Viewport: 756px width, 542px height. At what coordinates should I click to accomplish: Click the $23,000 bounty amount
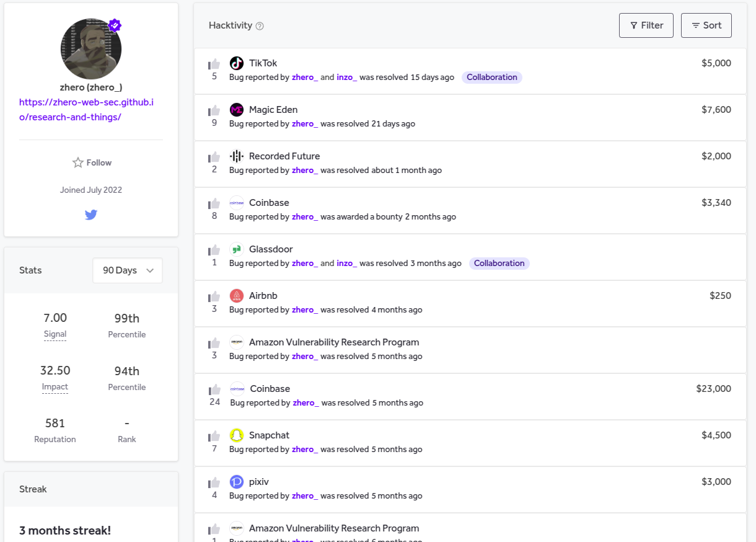(x=714, y=389)
